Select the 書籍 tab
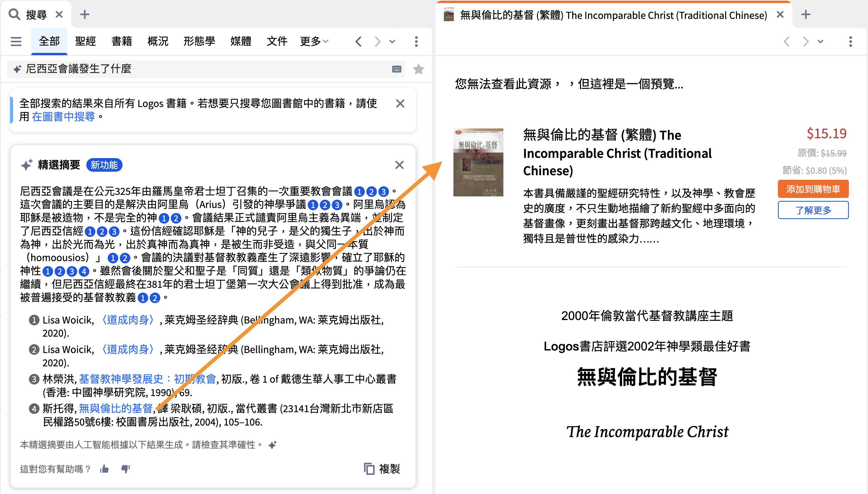 pyautogui.click(x=122, y=41)
